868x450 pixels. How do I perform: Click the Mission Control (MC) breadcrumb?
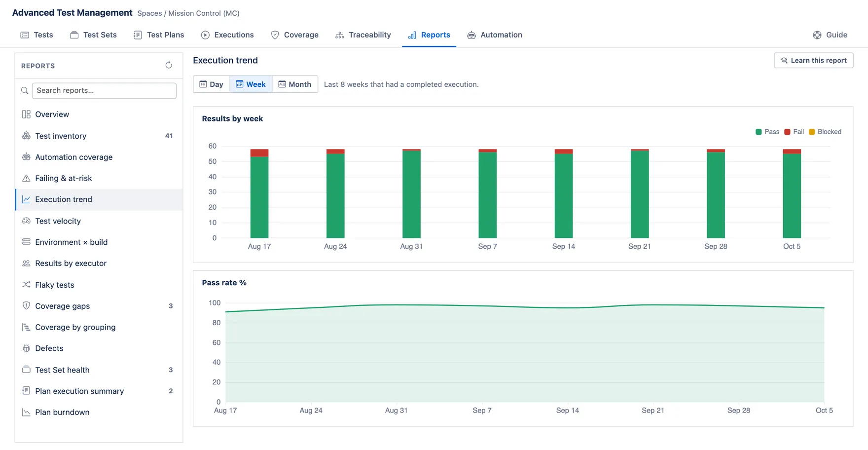click(x=204, y=13)
